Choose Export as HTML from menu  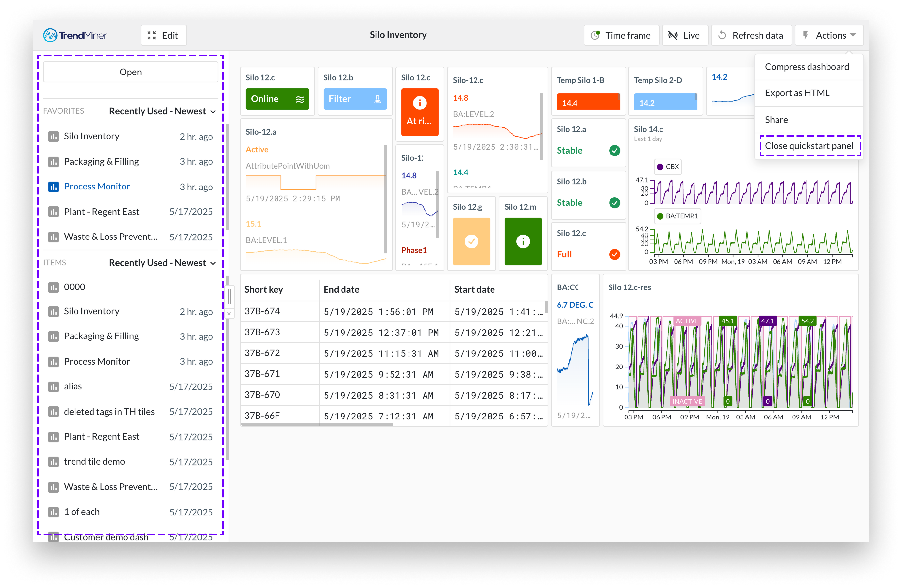(x=797, y=93)
